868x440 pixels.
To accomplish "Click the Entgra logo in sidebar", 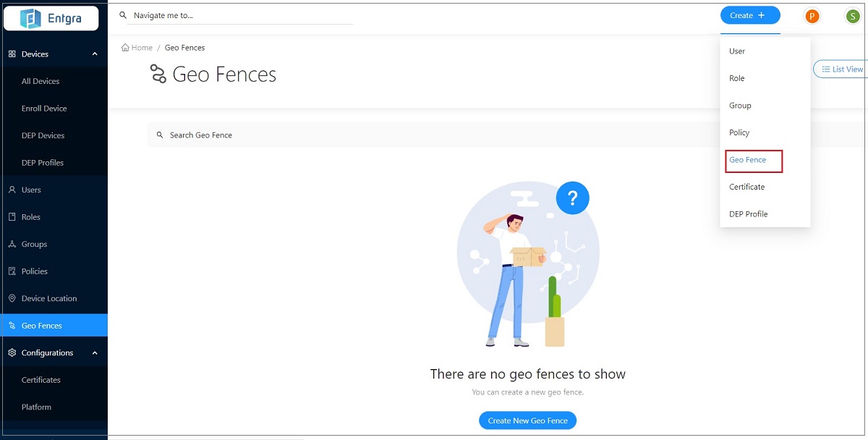I will (51, 19).
